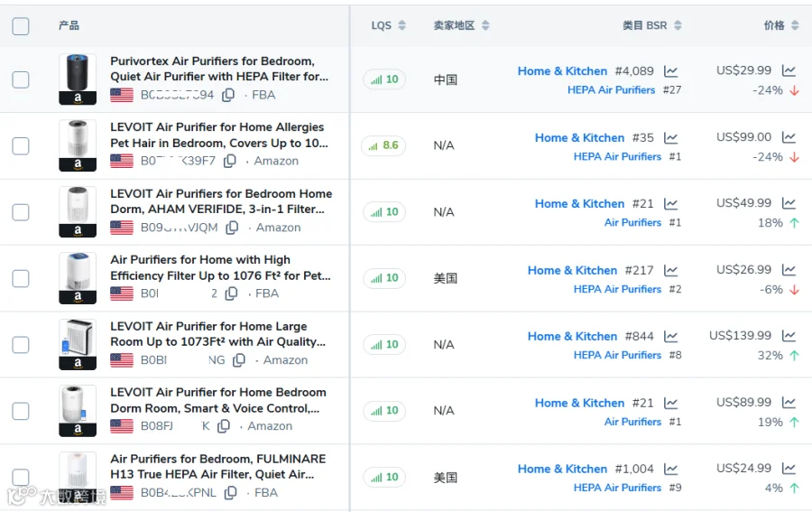
Task: Open Home & Kitchen category for rank #1,004
Action: click(x=562, y=469)
